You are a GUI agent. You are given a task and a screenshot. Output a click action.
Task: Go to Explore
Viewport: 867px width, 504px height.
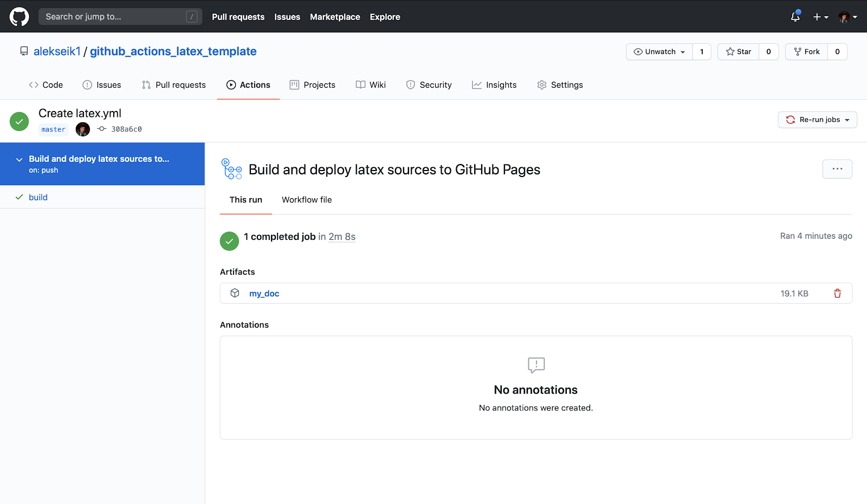point(385,17)
